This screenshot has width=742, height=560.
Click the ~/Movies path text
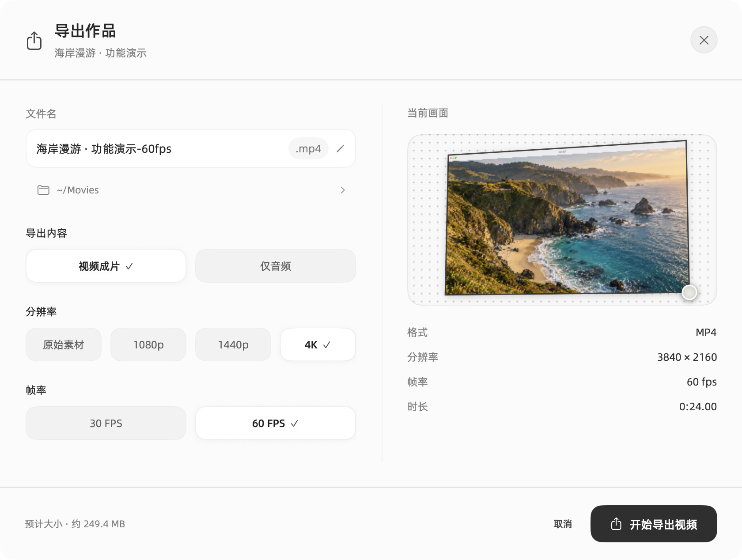pyautogui.click(x=78, y=190)
